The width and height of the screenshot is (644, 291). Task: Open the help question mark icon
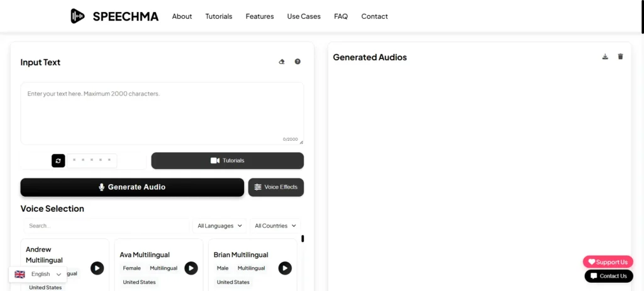(297, 62)
